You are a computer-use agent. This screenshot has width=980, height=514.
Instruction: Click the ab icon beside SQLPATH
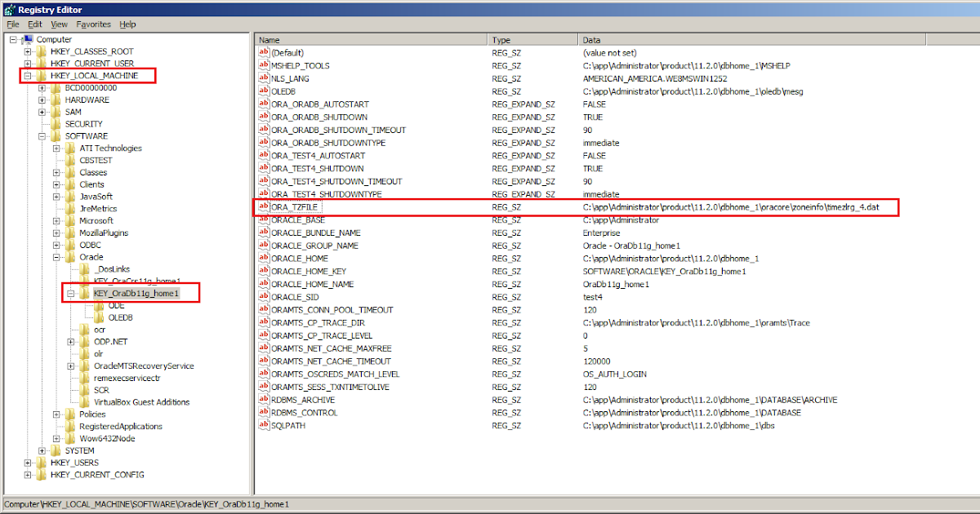click(262, 426)
